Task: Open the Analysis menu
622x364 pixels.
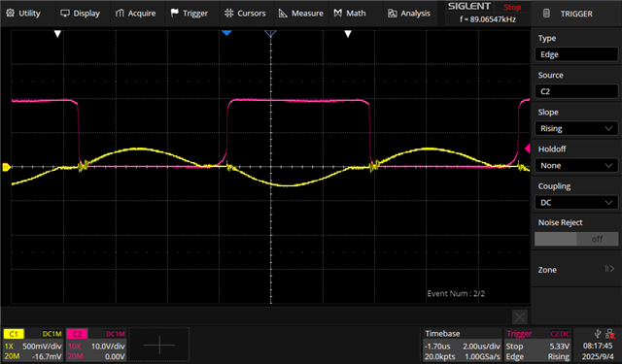Action: pyautogui.click(x=409, y=13)
